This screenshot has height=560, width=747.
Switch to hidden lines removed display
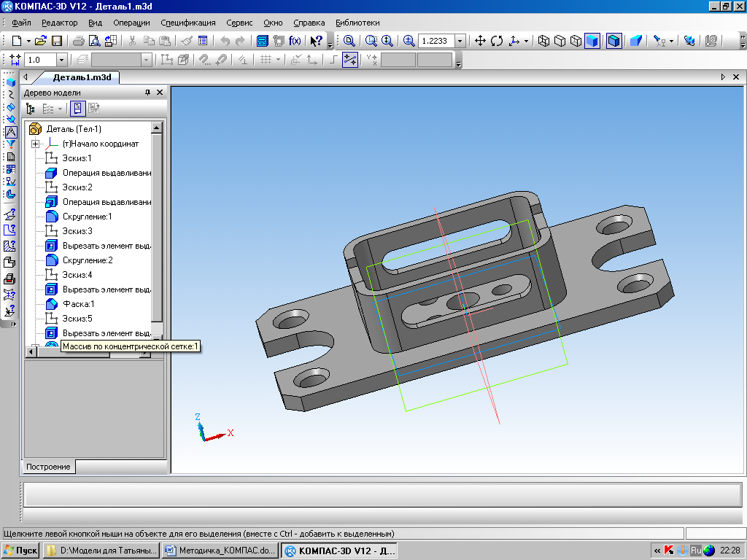coord(560,41)
